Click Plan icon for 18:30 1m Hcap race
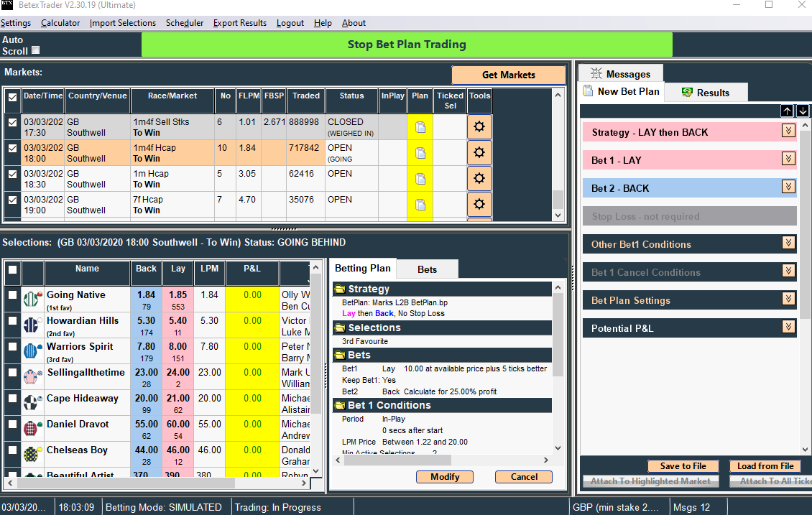812x515 pixels. click(x=420, y=179)
